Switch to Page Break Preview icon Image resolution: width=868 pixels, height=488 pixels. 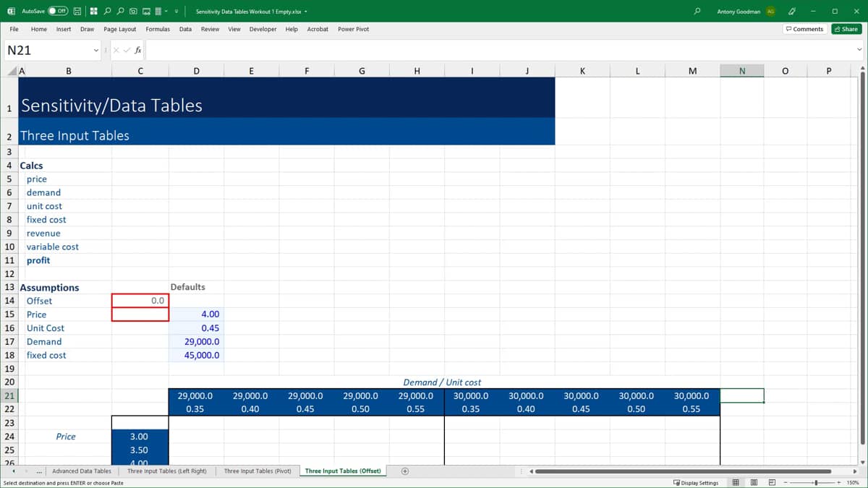point(771,483)
